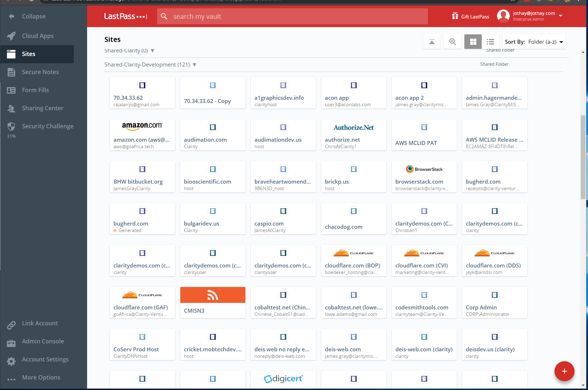The image size is (588, 390).
Task: Click the LastPass logo
Action: [125, 16]
